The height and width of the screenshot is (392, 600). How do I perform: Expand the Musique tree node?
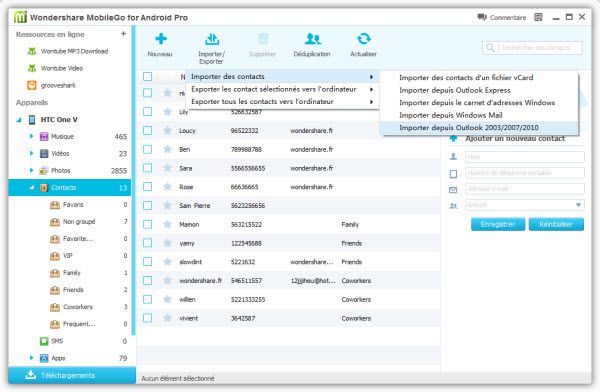coord(31,136)
